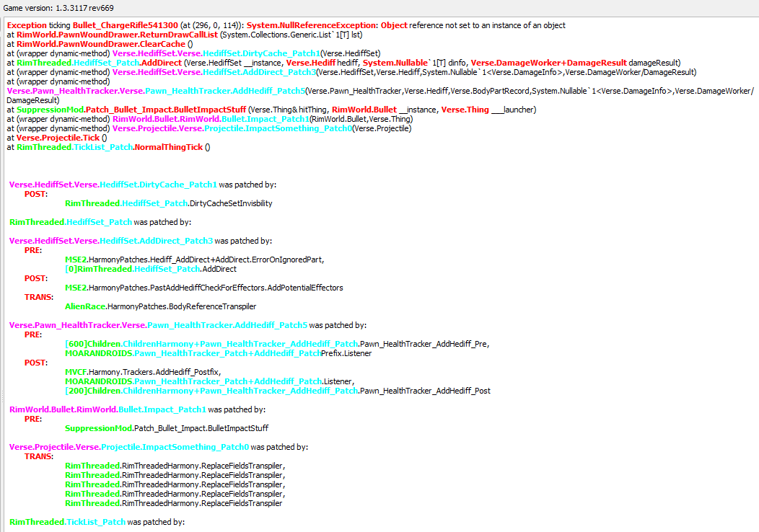Click 'MOARANDROIDS...AddHediff_PatchPrefix.Listener' entry

click(219, 353)
